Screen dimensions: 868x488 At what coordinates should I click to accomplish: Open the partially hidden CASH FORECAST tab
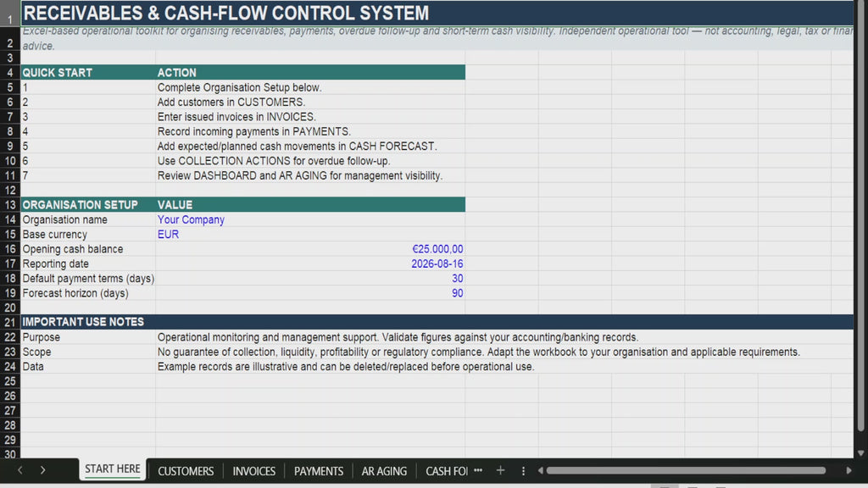446,471
